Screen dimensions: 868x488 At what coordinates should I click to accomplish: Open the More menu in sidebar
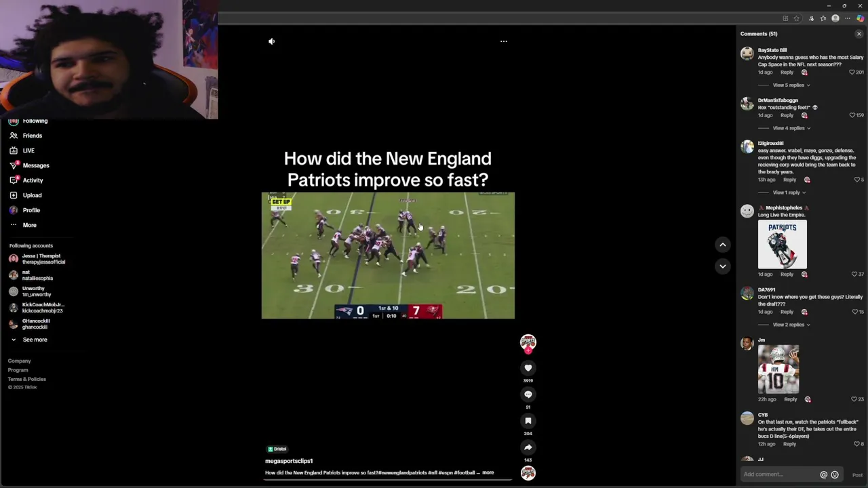click(23, 225)
